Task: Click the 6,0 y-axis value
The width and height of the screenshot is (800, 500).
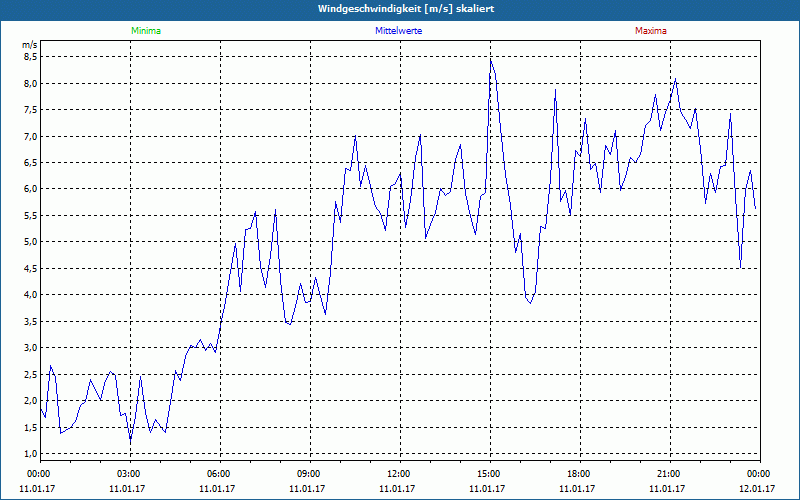Action: tap(31, 189)
